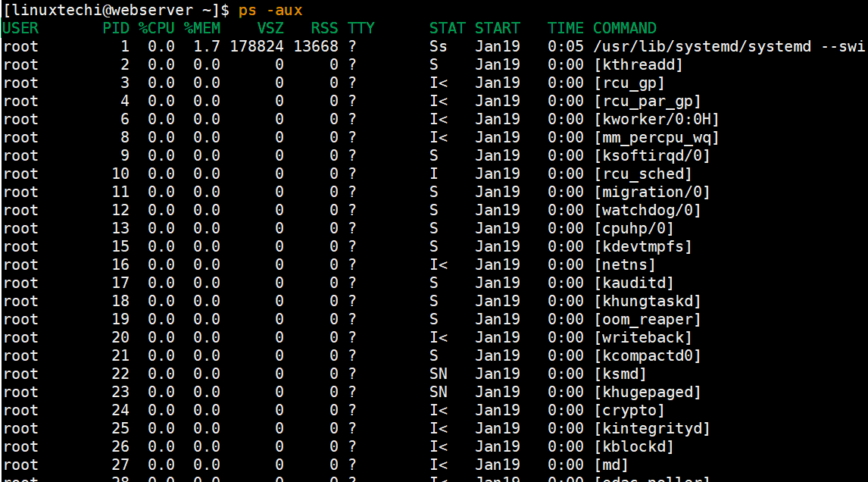The image size is (868, 482).
Task: Click the [kcompactd0] process name
Action: coord(647,355)
